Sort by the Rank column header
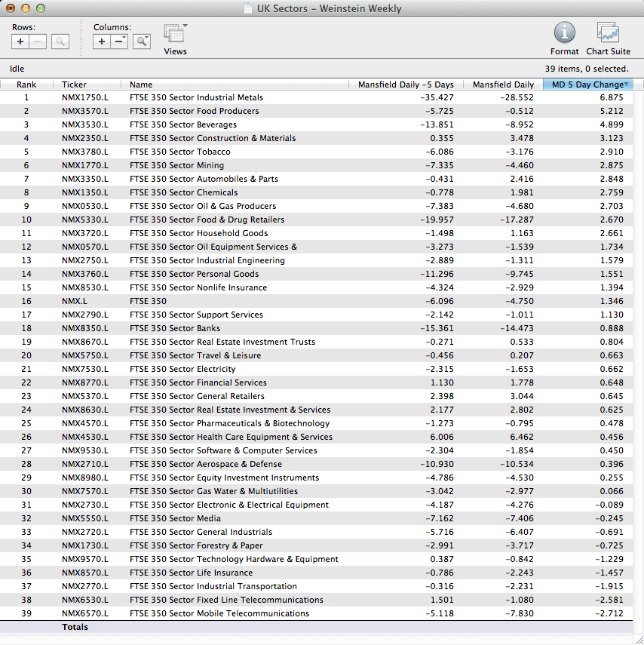This screenshot has height=645, width=644. pyautogui.click(x=26, y=84)
